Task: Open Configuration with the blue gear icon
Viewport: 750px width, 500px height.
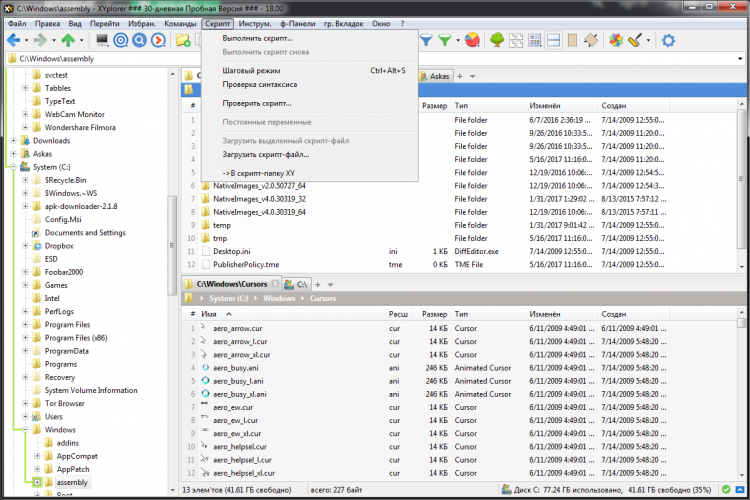Action: [x=668, y=40]
